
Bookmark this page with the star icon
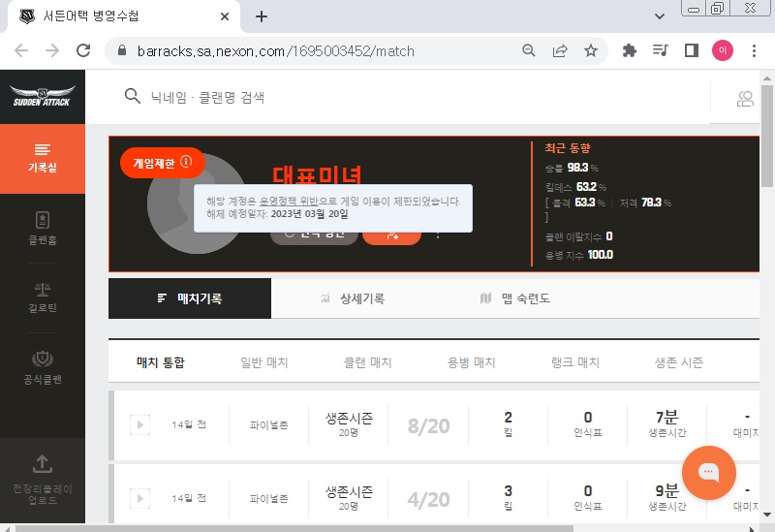pyautogui.click(x=590, y=50)
